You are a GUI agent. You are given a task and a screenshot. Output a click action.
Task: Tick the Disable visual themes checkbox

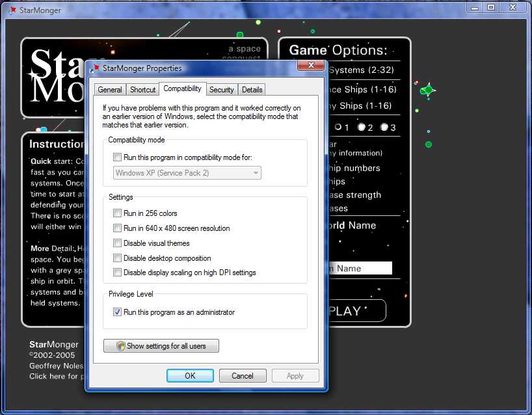pyautogui.click(x=118, y=243)
